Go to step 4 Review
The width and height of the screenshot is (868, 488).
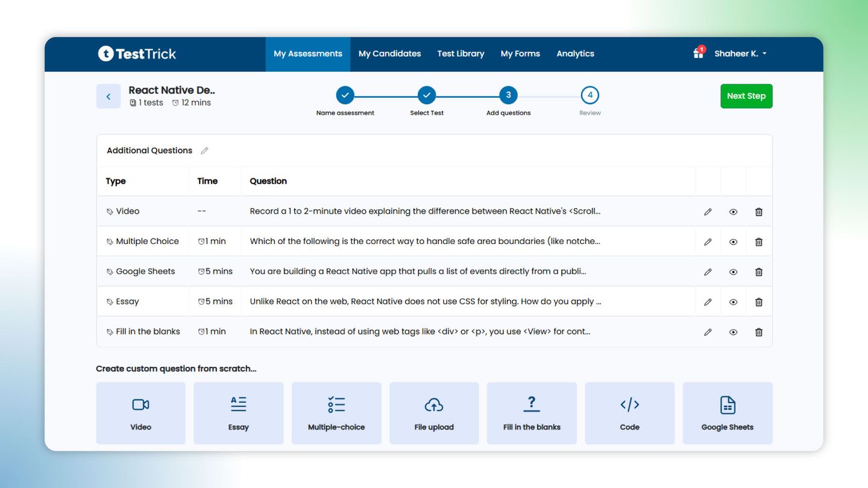click(x=590, y=95)
